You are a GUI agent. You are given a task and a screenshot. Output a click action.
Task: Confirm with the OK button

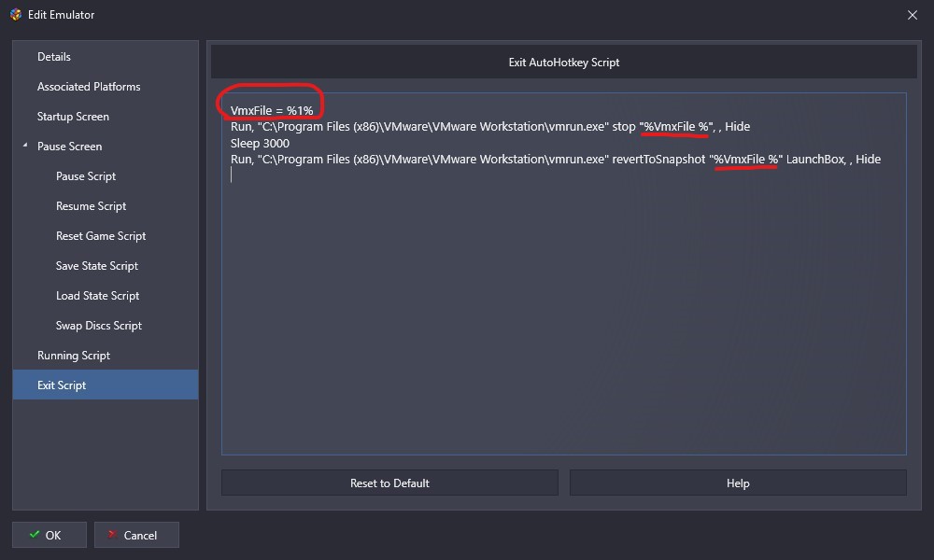(x=50, y=535)
